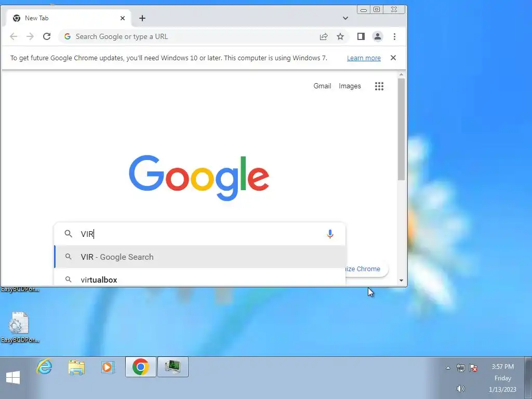Select the Chrome taskbar button
This screenshot has height=399, width=532.
click(x=141, y=367)
